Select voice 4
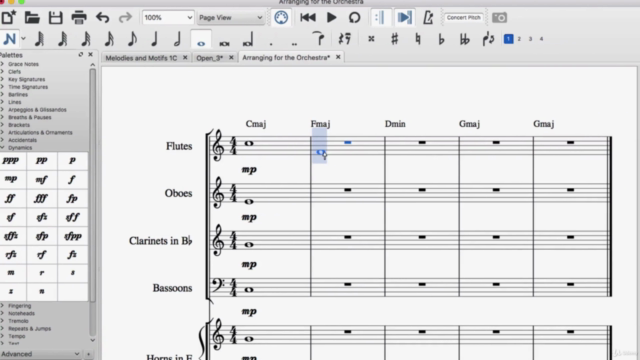The height and width of the screenshot is (360, 640). pos(541,39)
